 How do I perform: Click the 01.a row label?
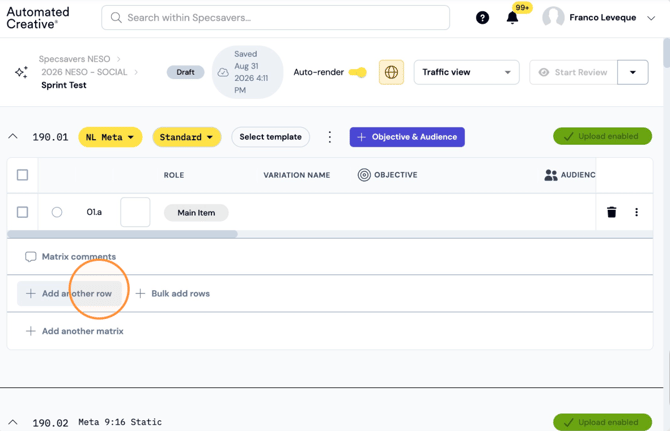click(94, 212)
